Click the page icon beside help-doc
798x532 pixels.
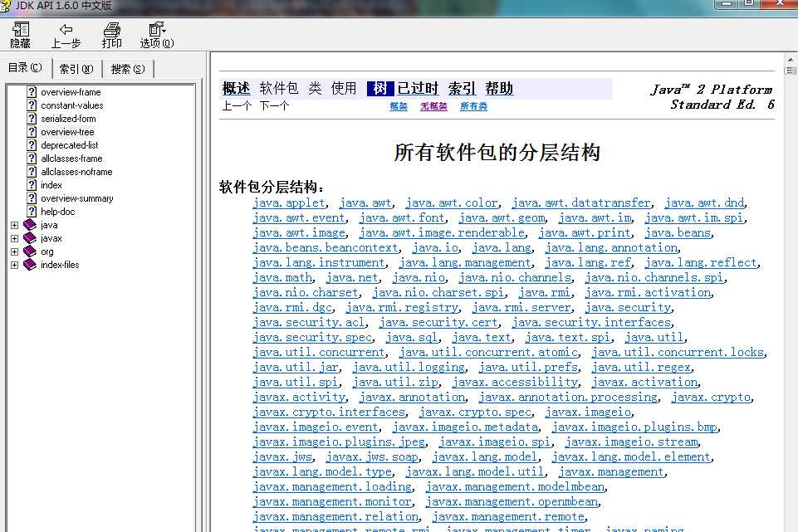click(32, 211)
